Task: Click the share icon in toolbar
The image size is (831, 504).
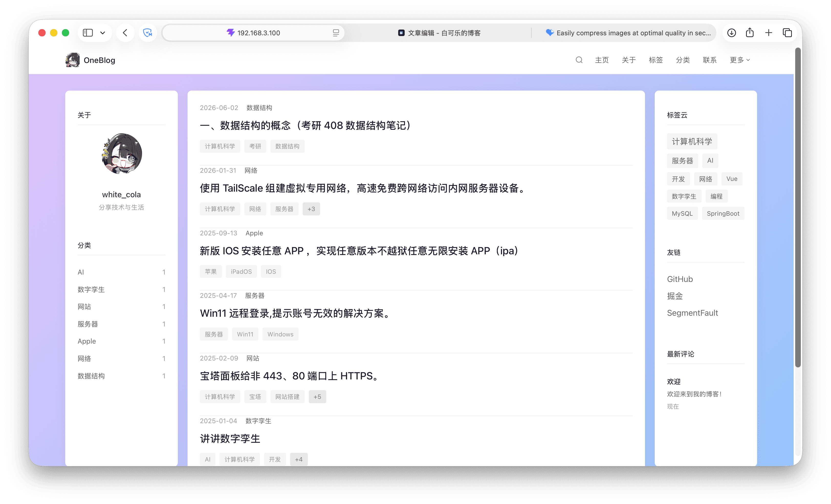Action: tap(750, 33)
